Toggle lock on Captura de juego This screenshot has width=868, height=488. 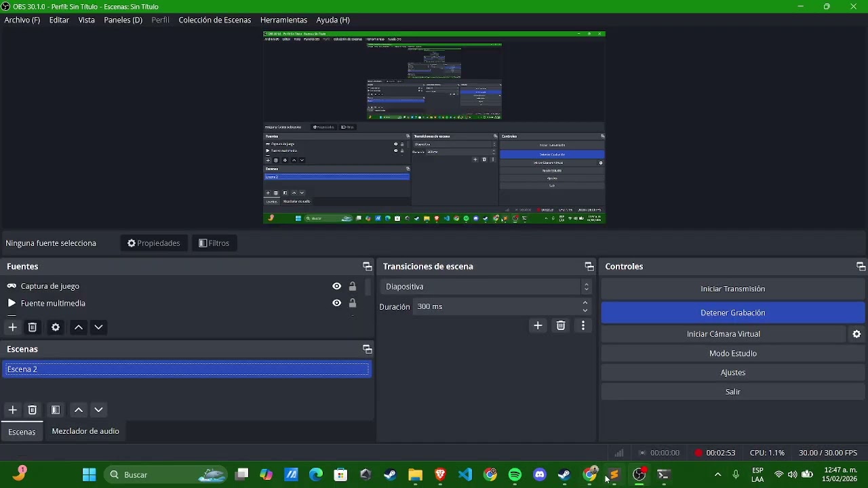[353, 286]
